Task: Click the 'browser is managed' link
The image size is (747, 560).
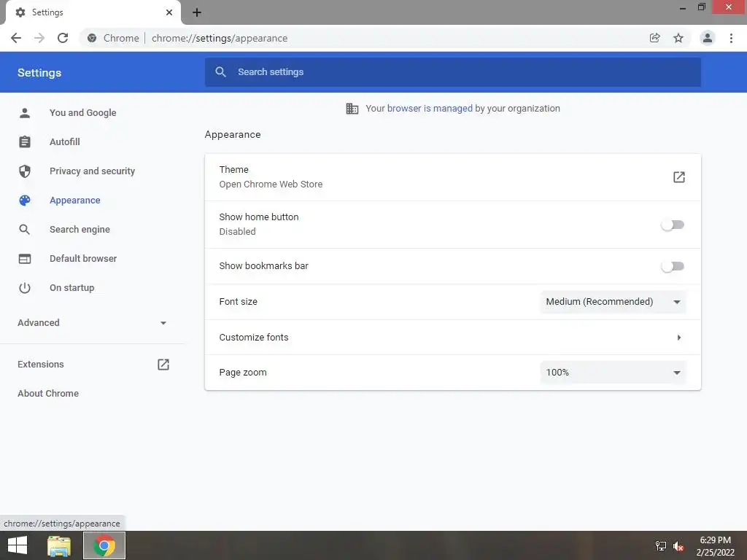Action: (430, 109)
